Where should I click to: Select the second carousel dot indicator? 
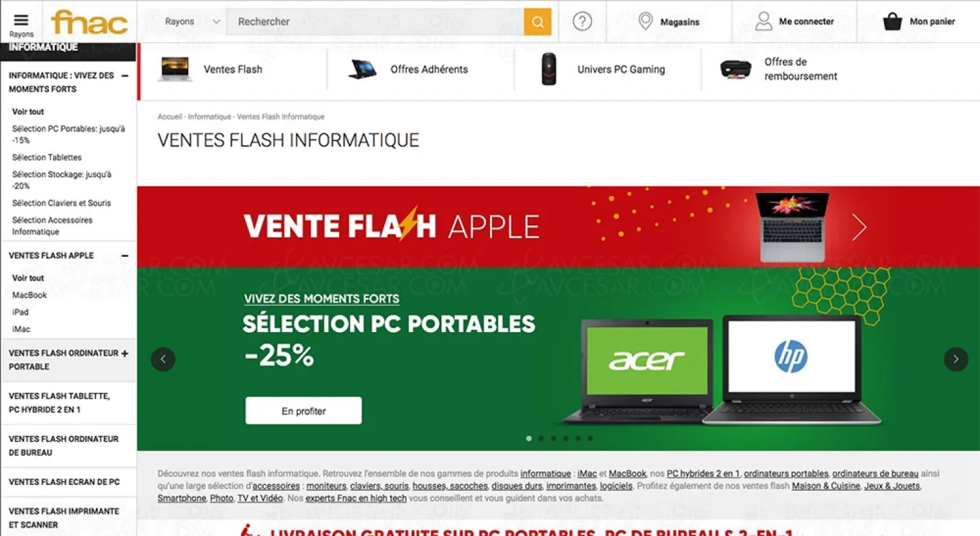(x=541, y=439)
